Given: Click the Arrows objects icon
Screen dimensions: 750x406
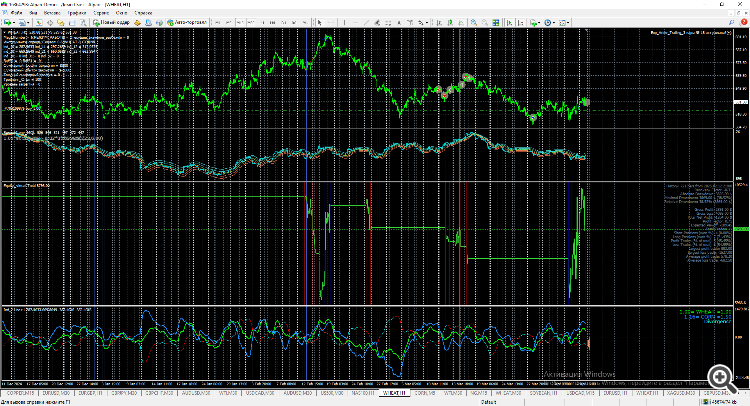Looking at the screenshot, I should (421, 22).
